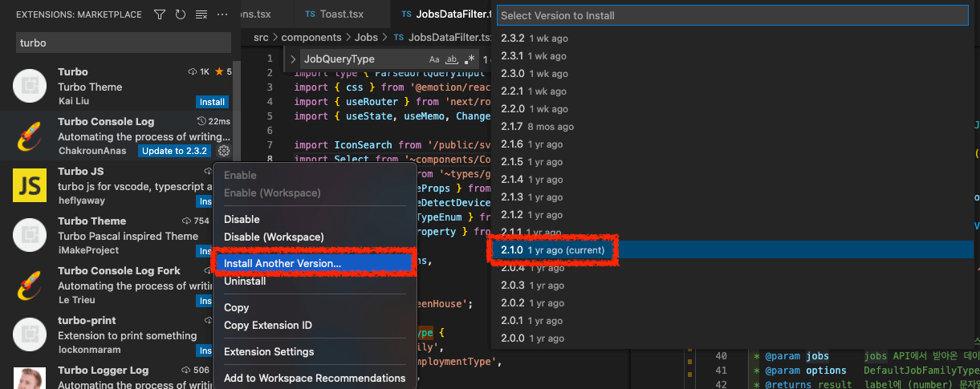Click the components breadcrumb segment
Image resolution: width=980 pixels, height=389 pixels.
(x=310, y=37)
